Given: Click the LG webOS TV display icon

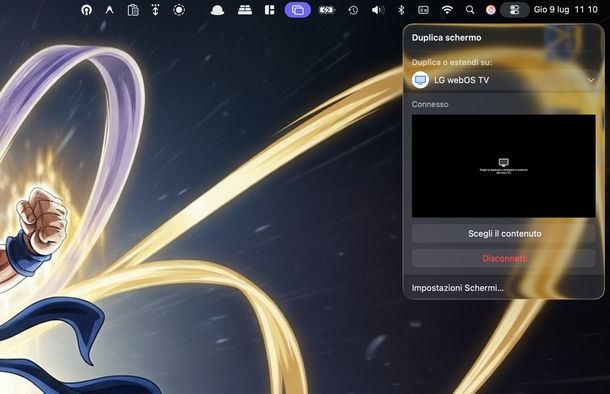Looking at the screenshot, I should 420,80.
